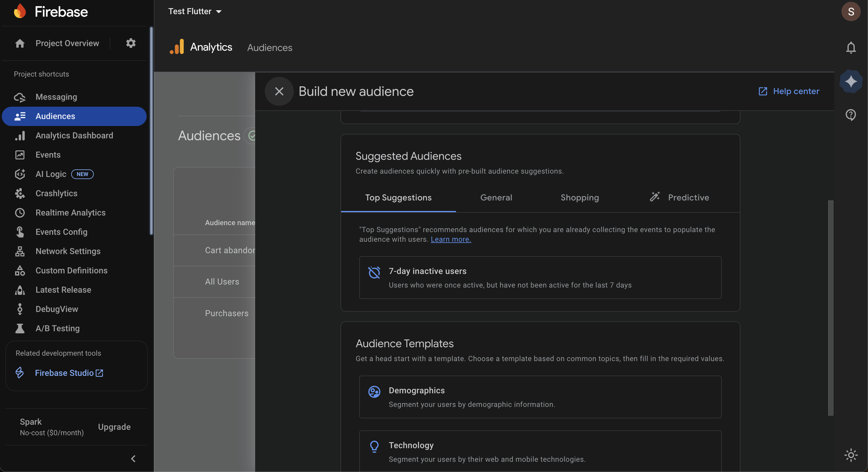Click the Upgrade plan button
Screen dimensions: 868x472
(x=114, y=427)
